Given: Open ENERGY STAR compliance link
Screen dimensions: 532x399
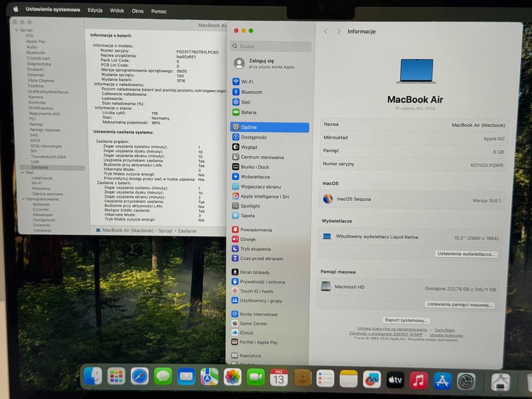Looking at the screenshot, I should tap(386, 334).
